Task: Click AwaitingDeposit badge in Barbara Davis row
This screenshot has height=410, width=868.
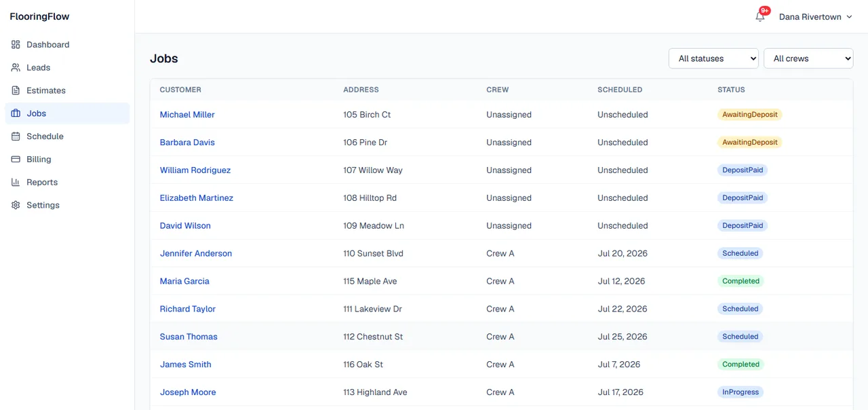Action: click(x=750, y=143)
